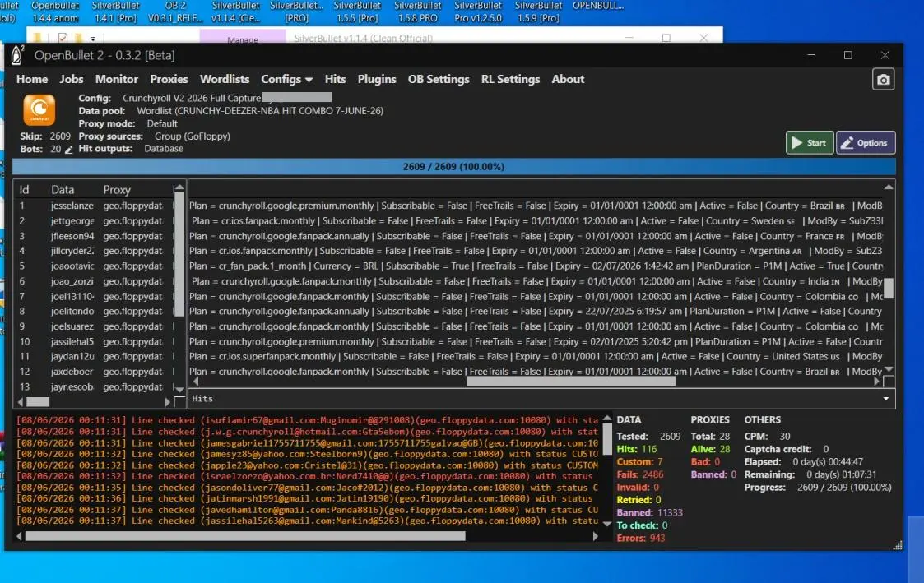Image resolution: width=924 pixels, height=583 pixels.
Task: Select the SilverBullet 1.5.8 PRO desktop shortcut
Action: [417, 12]
